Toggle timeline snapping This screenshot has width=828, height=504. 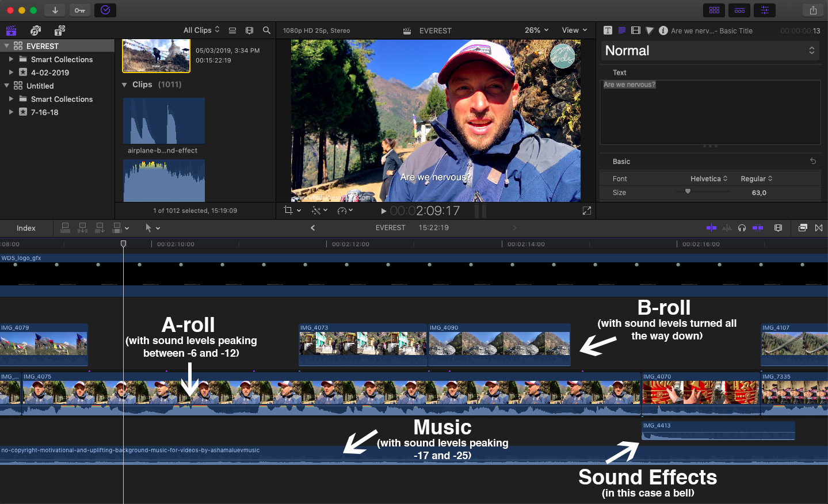[x=758, y=228]
